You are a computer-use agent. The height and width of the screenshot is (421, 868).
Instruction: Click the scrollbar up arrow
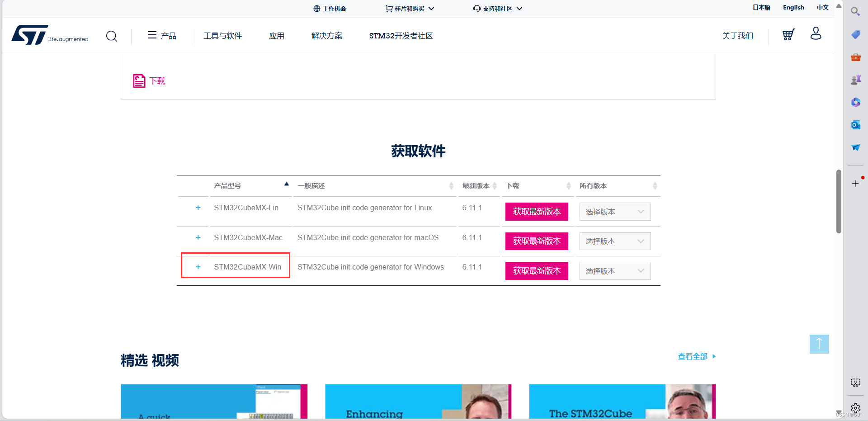pos(839,6)
